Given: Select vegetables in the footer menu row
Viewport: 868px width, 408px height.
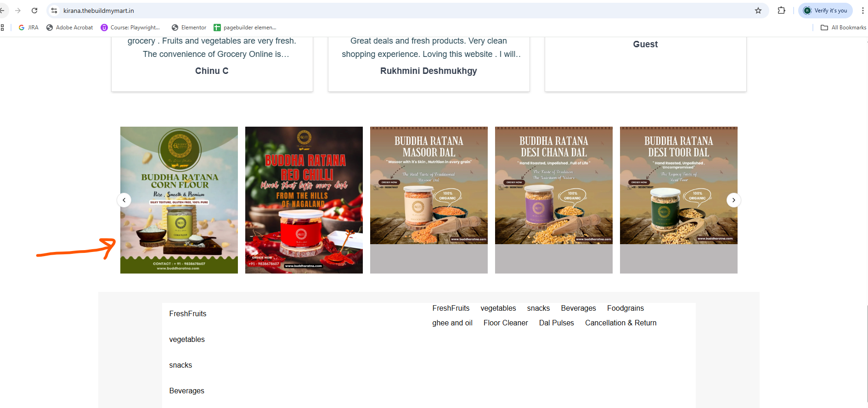Looking at the screenshot, I should pos(498,308).
